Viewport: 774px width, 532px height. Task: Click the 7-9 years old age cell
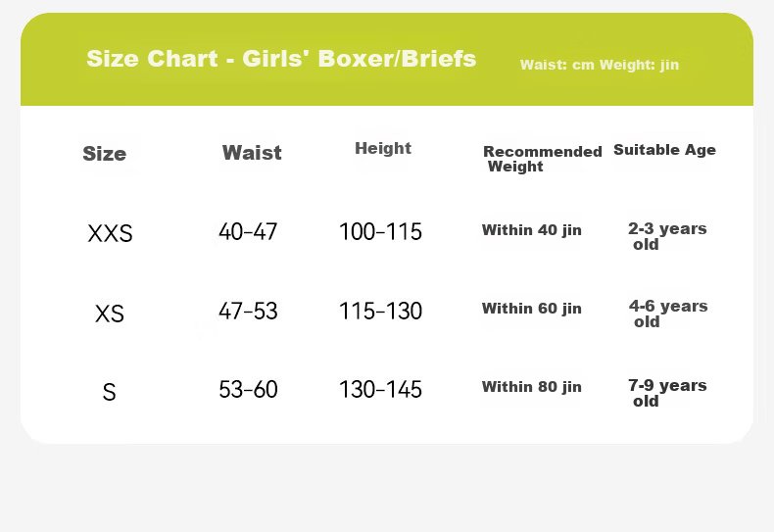tap(667, 393)
